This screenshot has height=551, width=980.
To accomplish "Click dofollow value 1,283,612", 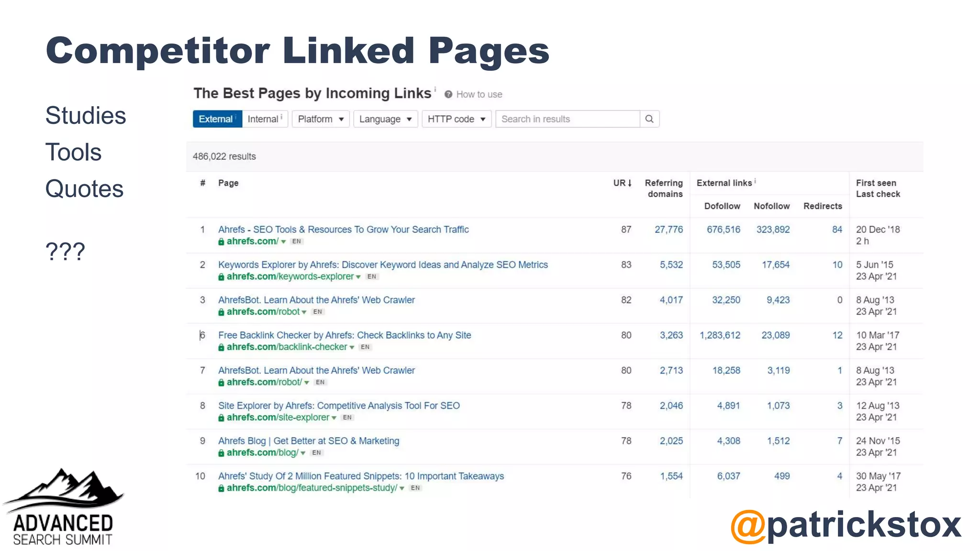I will (720, 335).
